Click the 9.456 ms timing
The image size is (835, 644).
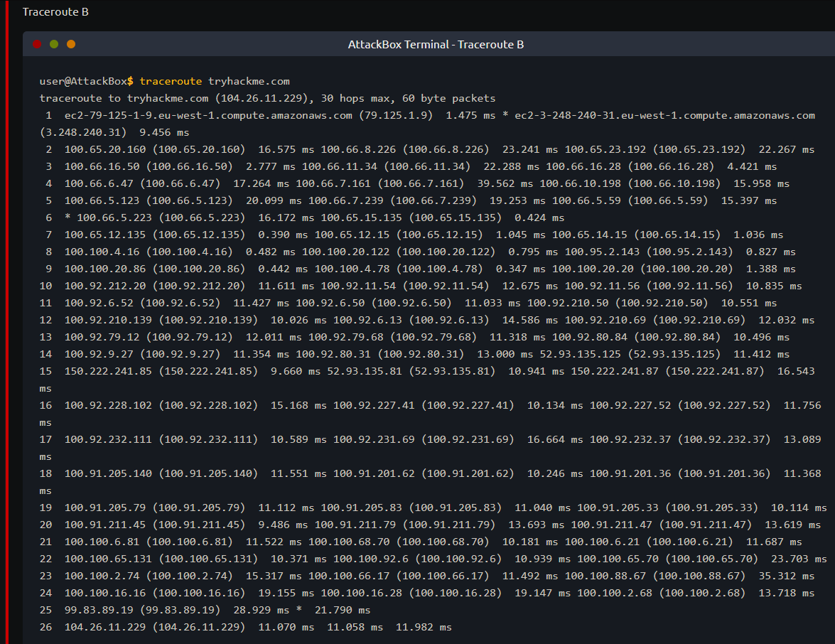[x=165, y=133]
